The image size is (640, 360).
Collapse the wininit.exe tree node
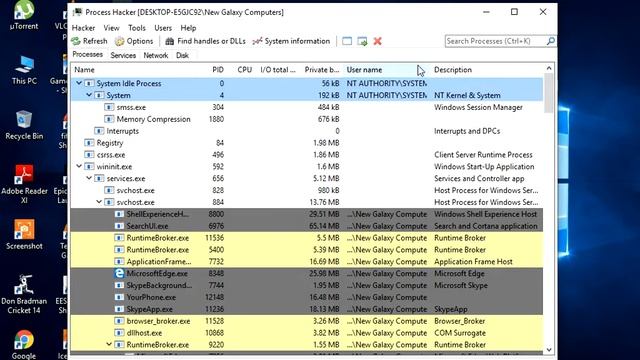tap(79, 167)
